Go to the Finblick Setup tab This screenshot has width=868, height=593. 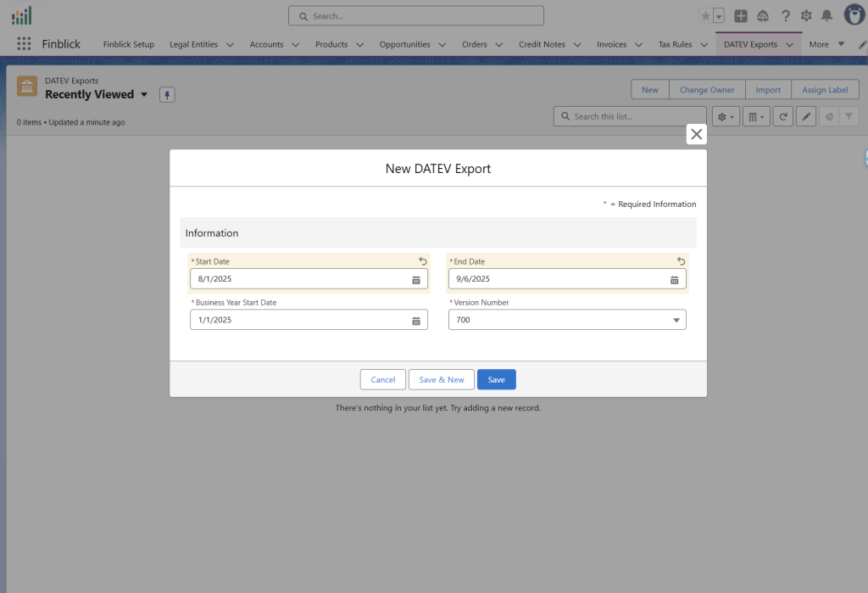coord(129,44)
